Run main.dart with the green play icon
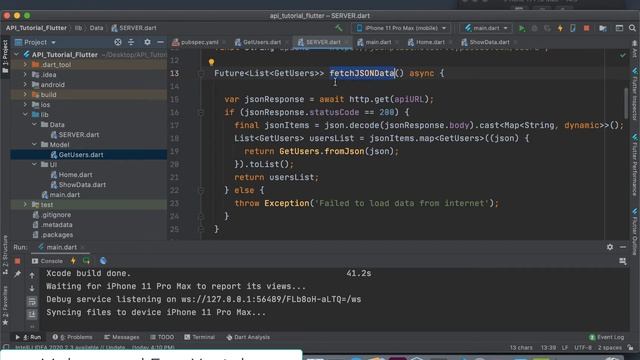This screenshot has width=640, height=360. click(x=522, y=28)
